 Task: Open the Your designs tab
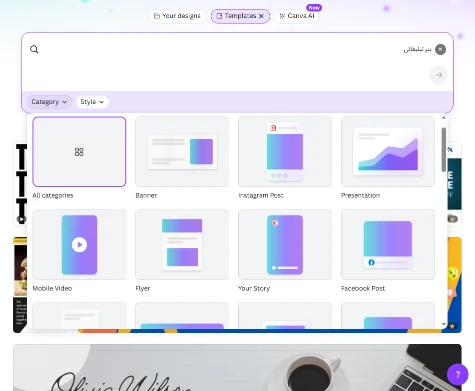tap(177, 16)
